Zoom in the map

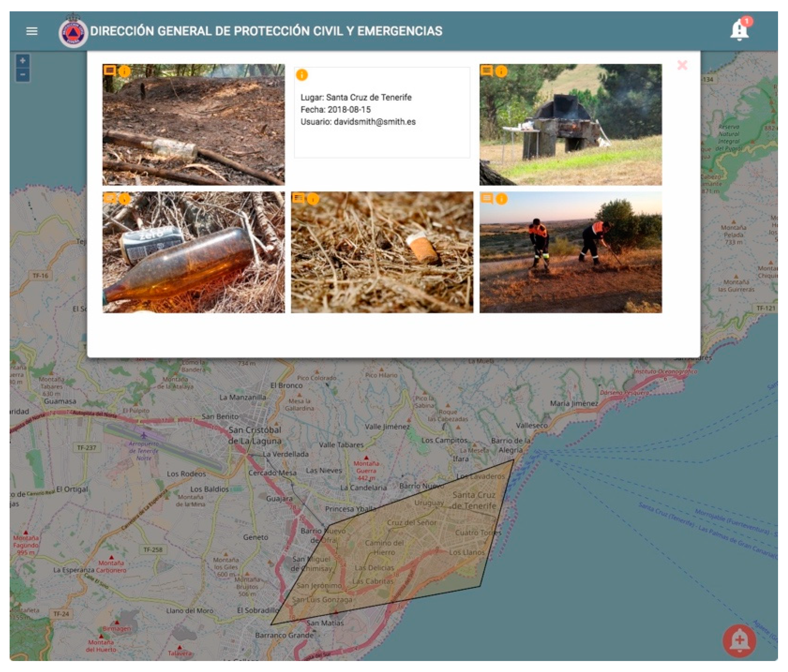pos(22,61)
